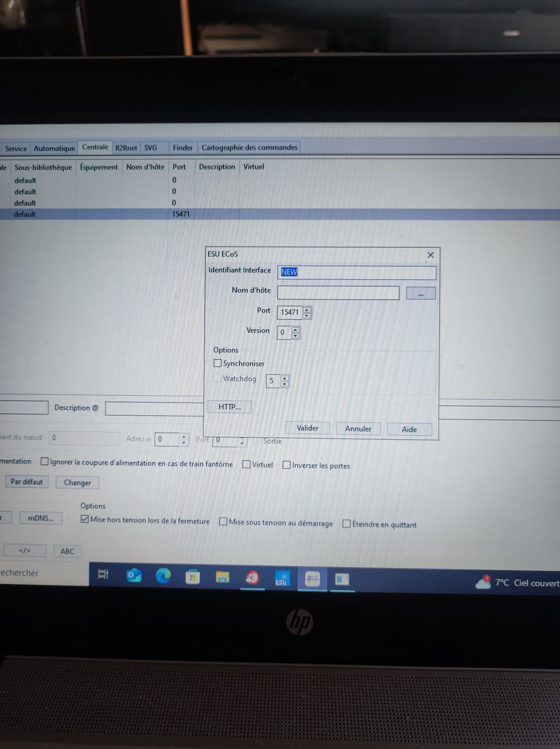This screenshot has width=560, height=749.
Task: Enable Mise sous tension au démarrage
Action: (x=223, y=521)
